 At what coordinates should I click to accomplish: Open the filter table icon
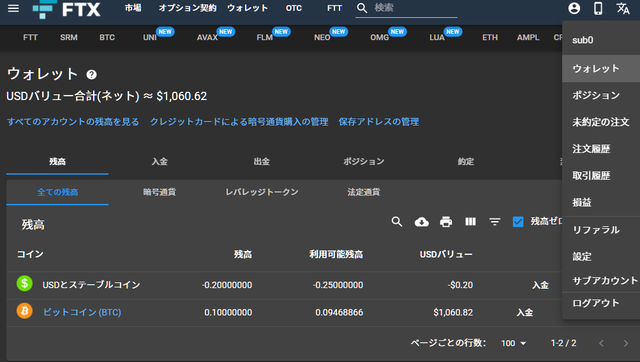[x=495, y=222]
